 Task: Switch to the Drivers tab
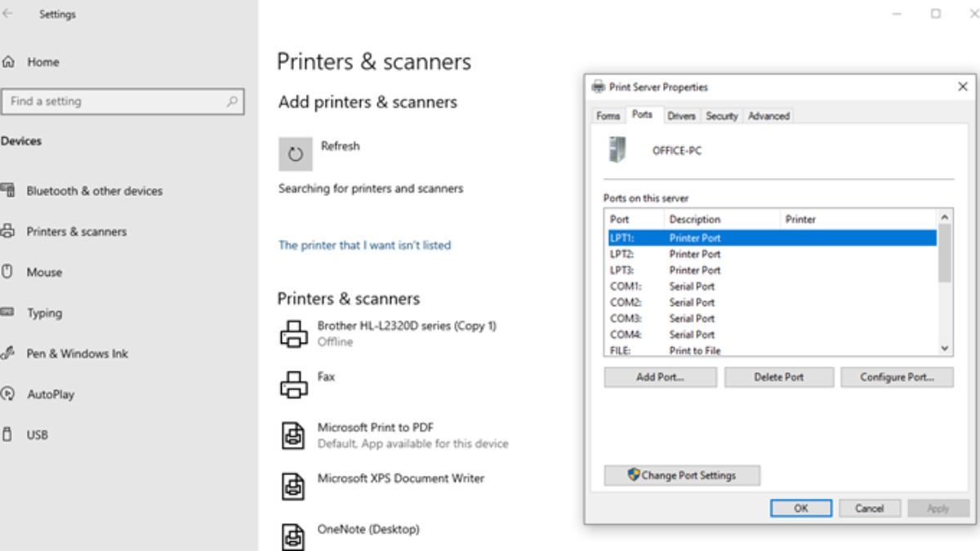(681, 115)
